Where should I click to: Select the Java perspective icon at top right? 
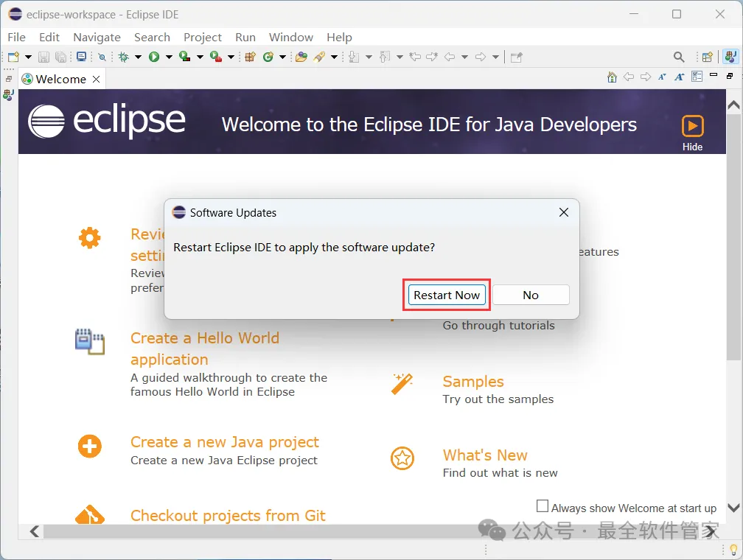click(730, 57)
